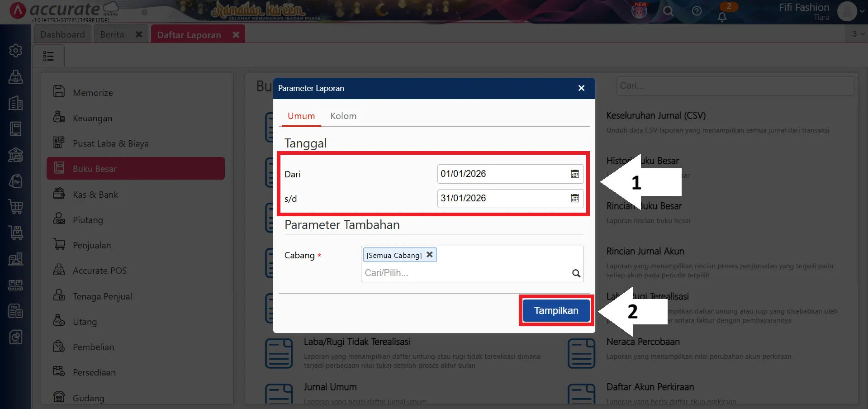Image resolution: width=868 pixels, height=409 pixels.
Task: Click the settings gear in left sidebar
Action: point(16,50)
